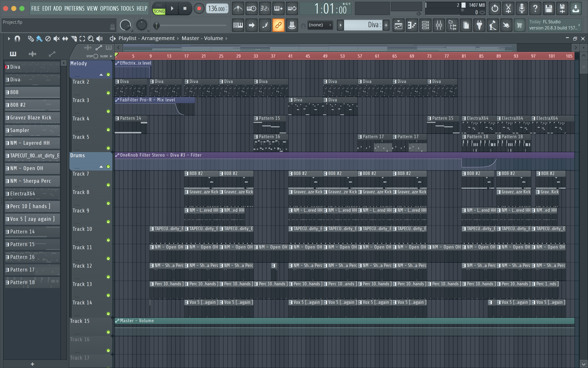Screen dimensions: 588x368
Task: Open the ADD menu
Action: point(57,9)
